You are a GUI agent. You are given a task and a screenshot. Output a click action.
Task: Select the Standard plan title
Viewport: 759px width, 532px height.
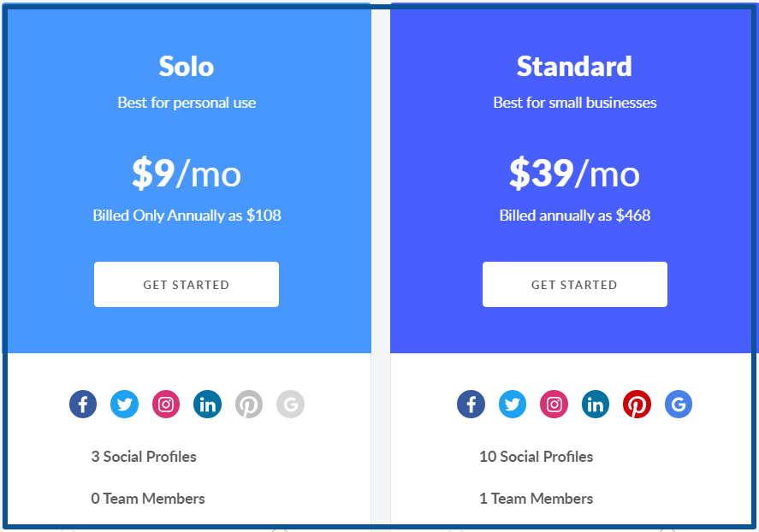click(x=574, y=66)
